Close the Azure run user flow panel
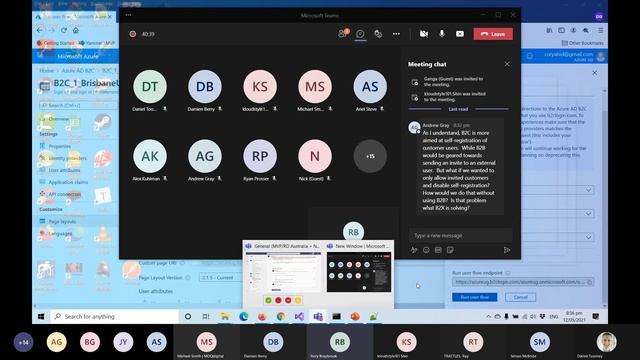640x360 pixels. click(595, 73)
